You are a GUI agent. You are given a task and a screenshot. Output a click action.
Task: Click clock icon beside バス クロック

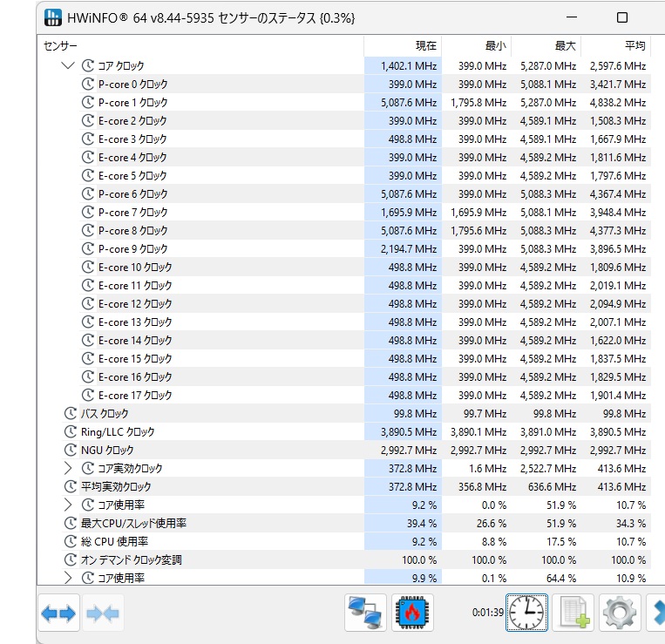coord(71,413)
